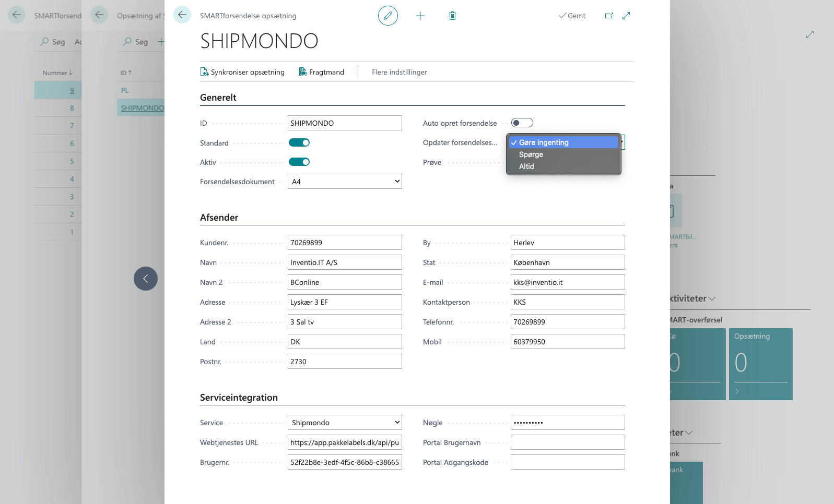Image resolution: width=834 pixels, height=504 pixels.
Task: Click the Gemt saved indicator
Action: pos(572,16)
